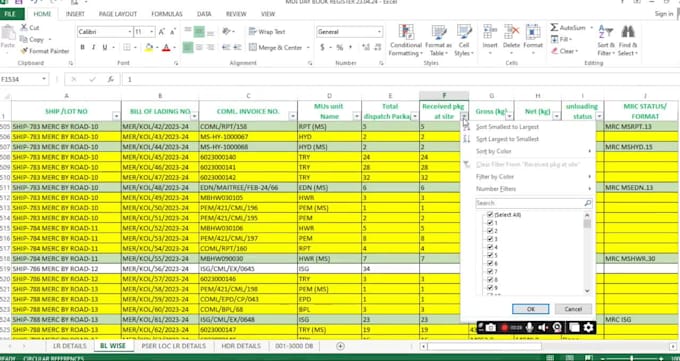Uncheck value 2 in filter list
This screenshot has height=361, width=680.
pyautogui.click(x=490, y=231)
